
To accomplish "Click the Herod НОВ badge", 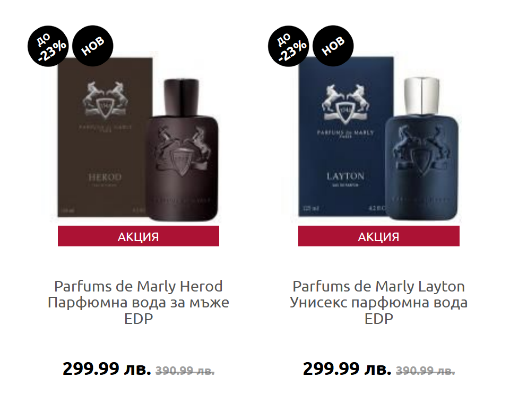I will 93,46.
